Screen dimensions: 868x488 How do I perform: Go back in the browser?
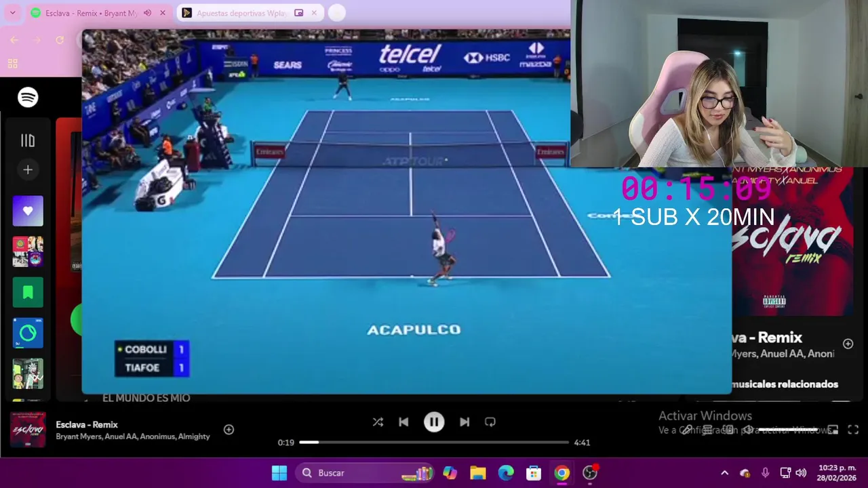tap(14, 40)
